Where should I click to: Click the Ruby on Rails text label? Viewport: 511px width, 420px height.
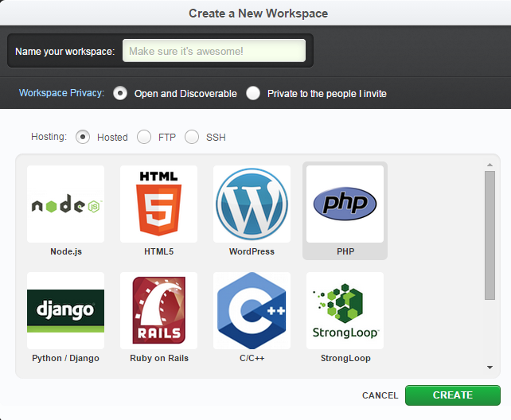[x=159, y=358]
